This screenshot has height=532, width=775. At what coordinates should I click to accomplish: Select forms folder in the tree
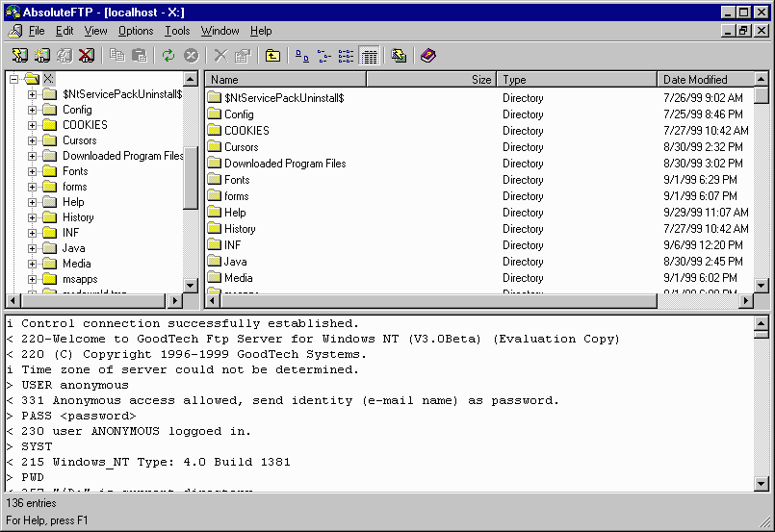click(75, 187)
